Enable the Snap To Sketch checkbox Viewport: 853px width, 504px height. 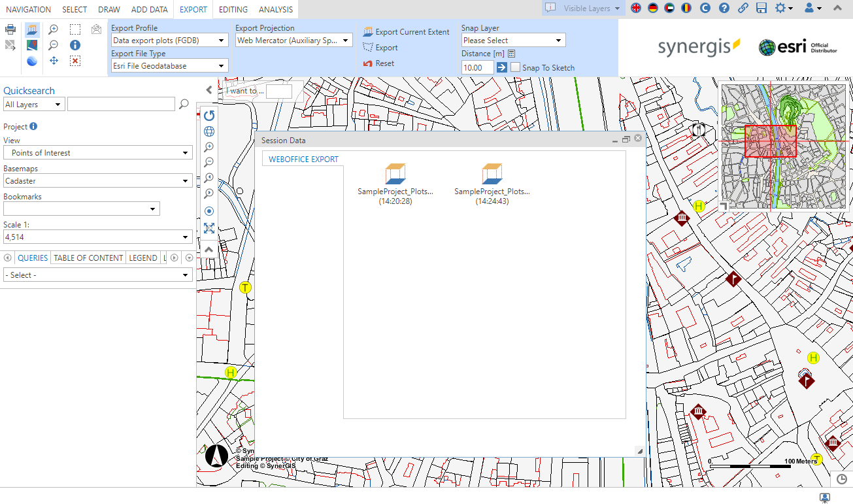click(515, 67)
